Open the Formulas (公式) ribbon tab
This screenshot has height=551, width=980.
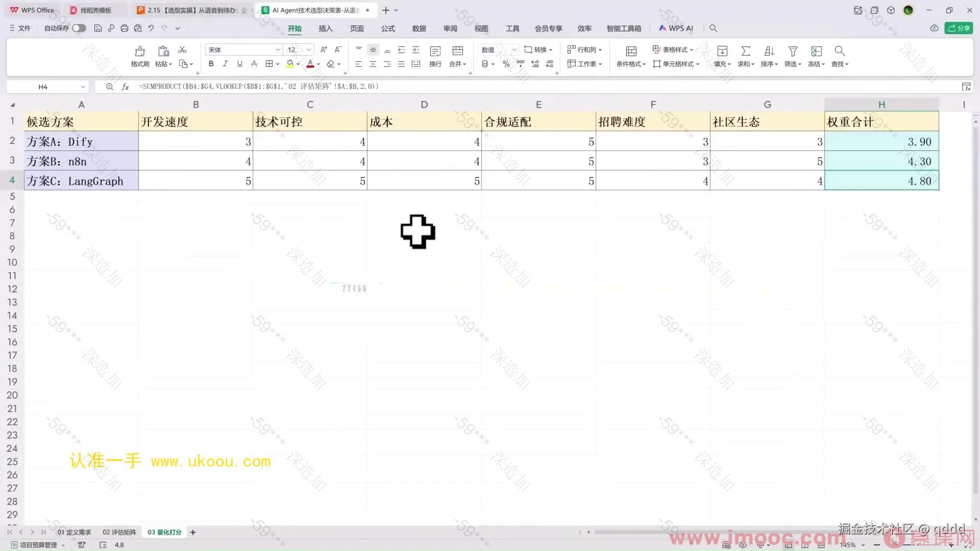point(388,29)
